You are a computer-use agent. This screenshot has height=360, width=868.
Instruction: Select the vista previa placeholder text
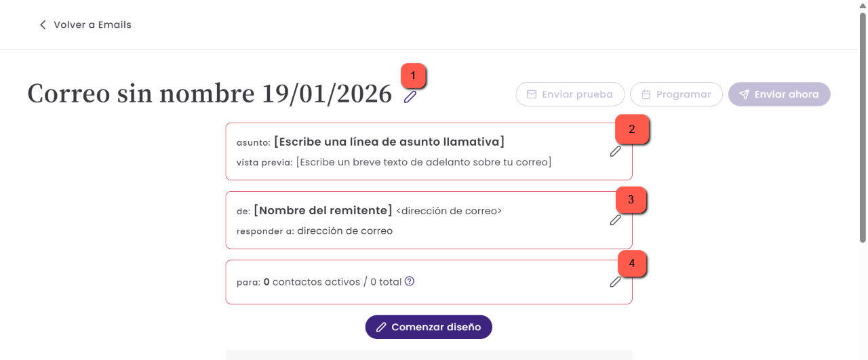(x=424, y=162)
